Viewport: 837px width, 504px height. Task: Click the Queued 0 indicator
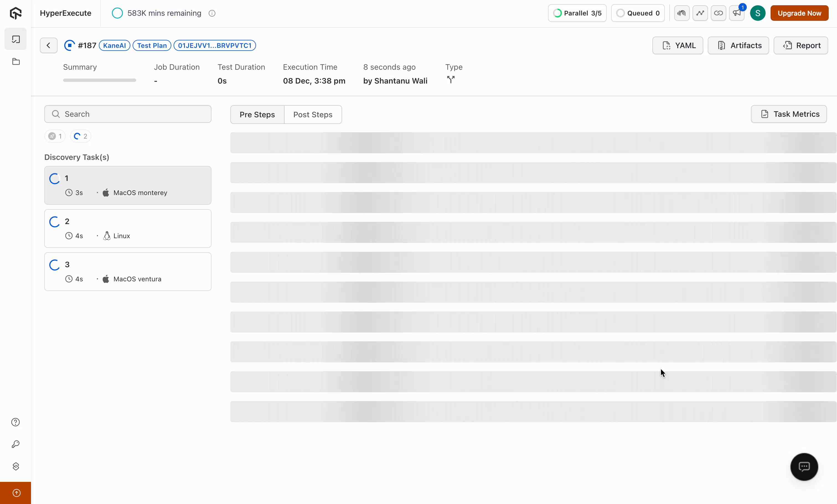(638, 13)
